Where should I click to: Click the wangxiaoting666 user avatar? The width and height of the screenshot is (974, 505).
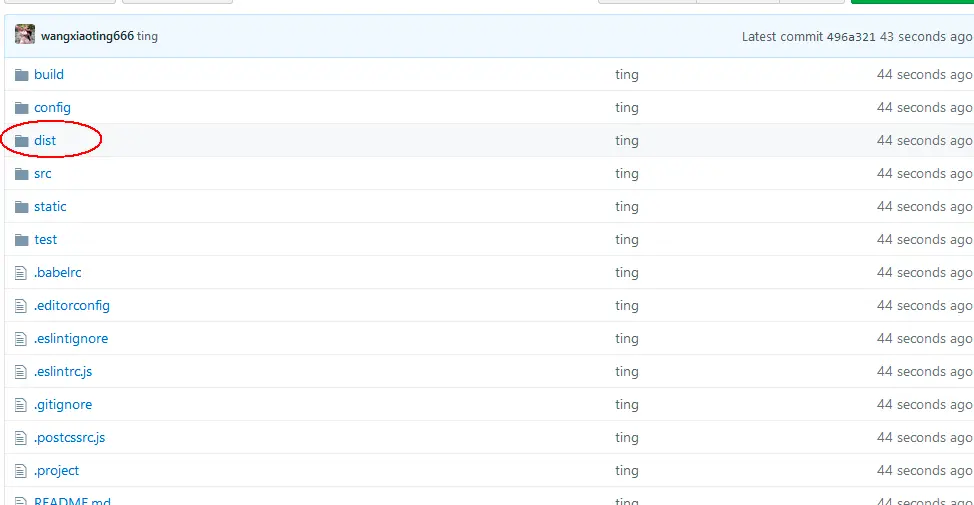(x=25, y=34)
